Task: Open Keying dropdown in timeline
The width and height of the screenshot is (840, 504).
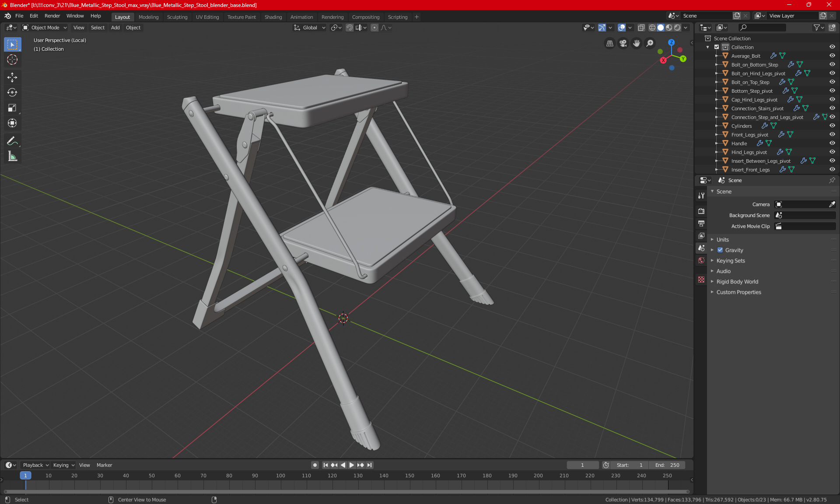Action: coord(64,465)
